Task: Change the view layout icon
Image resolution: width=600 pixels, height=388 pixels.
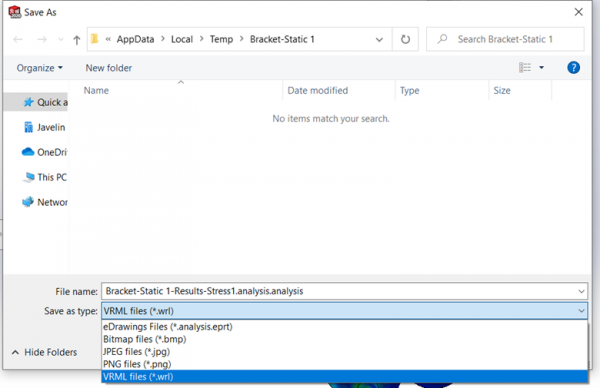Action: pos(525,68)
